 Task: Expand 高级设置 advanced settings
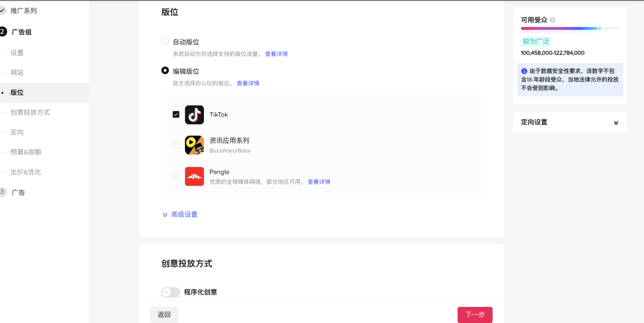tap(184, 215)
